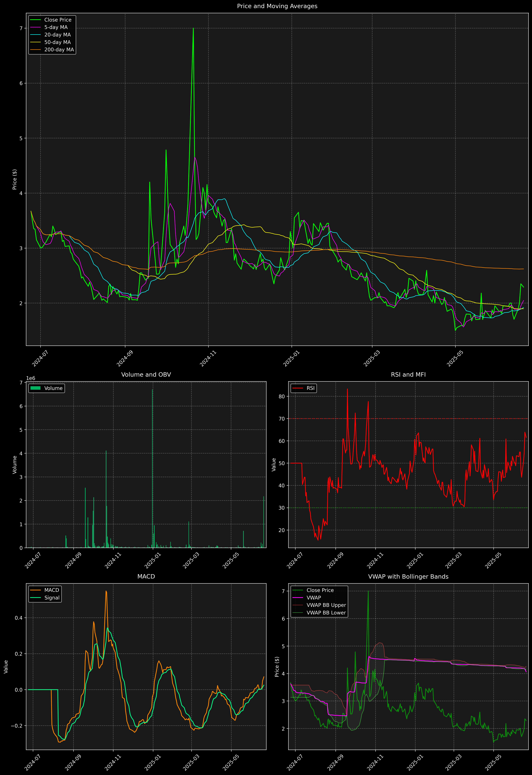Select the "RSI" legend entry
532x775 pixels.
coord(310,388)
